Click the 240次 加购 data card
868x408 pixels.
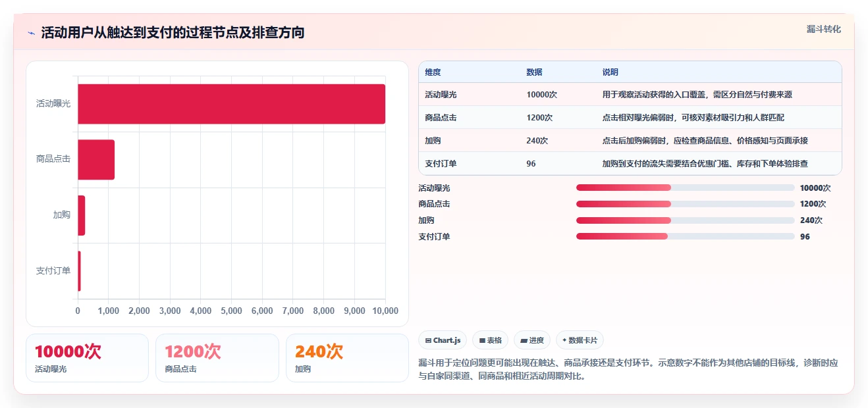point(347,358)
